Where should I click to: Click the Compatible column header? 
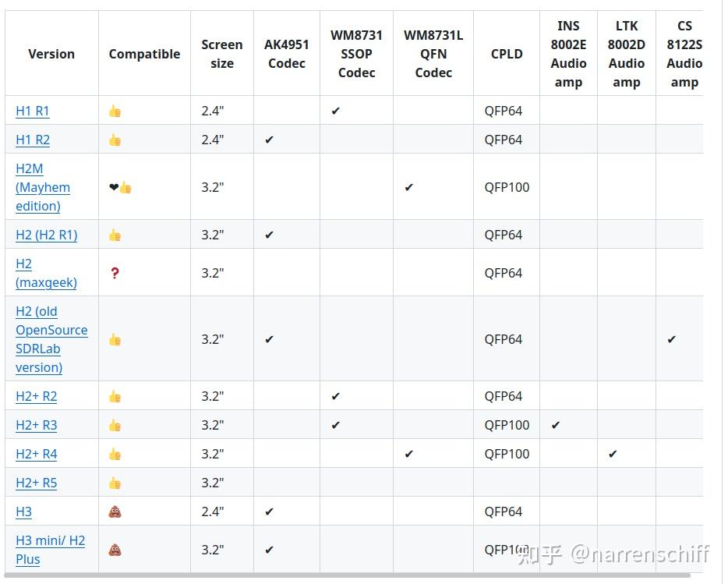144,54
